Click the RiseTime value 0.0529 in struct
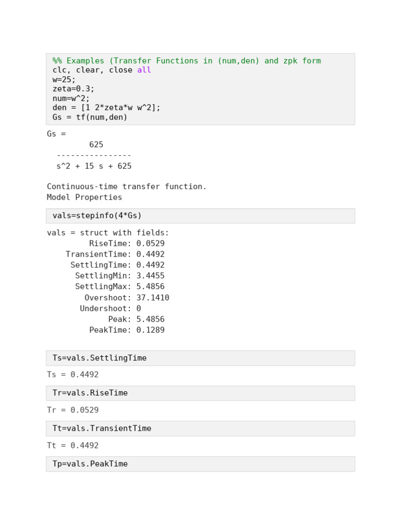The height and width of the screenshot is (532, 399). (150, 243)
